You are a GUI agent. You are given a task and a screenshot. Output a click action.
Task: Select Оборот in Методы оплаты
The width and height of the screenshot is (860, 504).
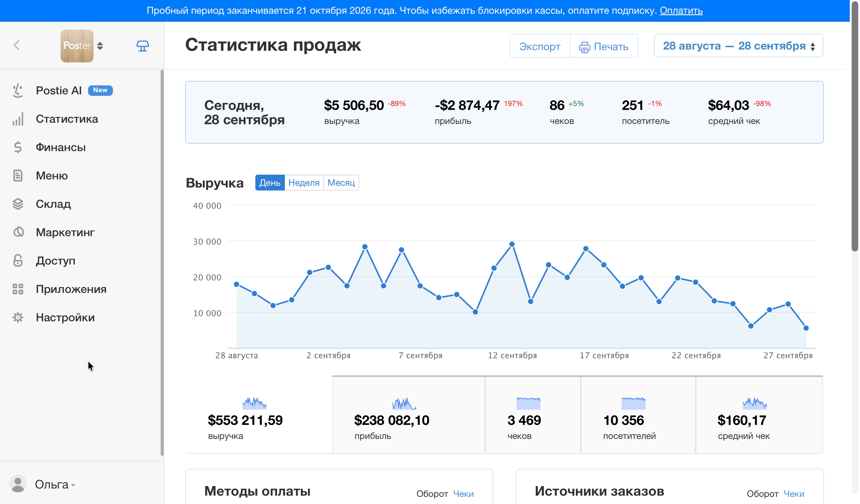click(432, 494)
